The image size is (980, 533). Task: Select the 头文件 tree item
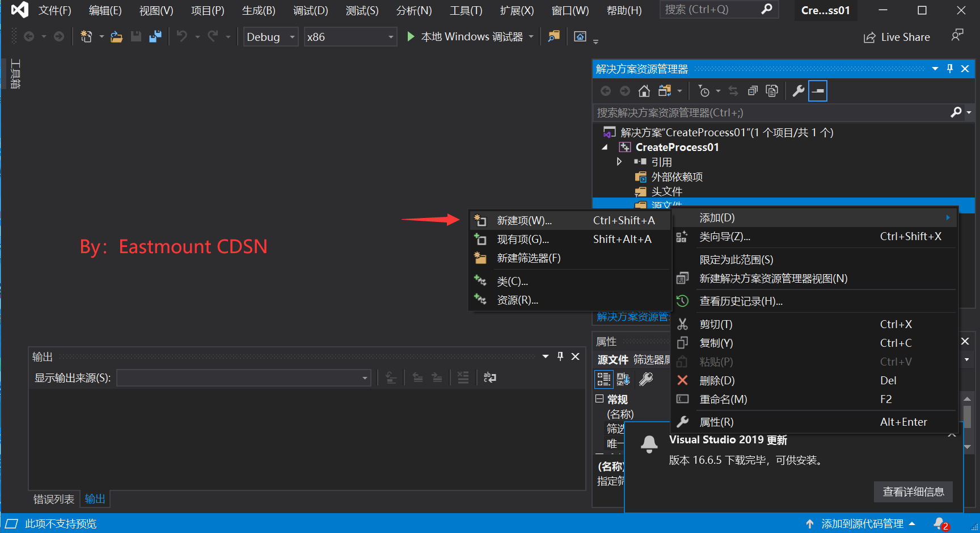pyautogui.click(x=667, y=192)
